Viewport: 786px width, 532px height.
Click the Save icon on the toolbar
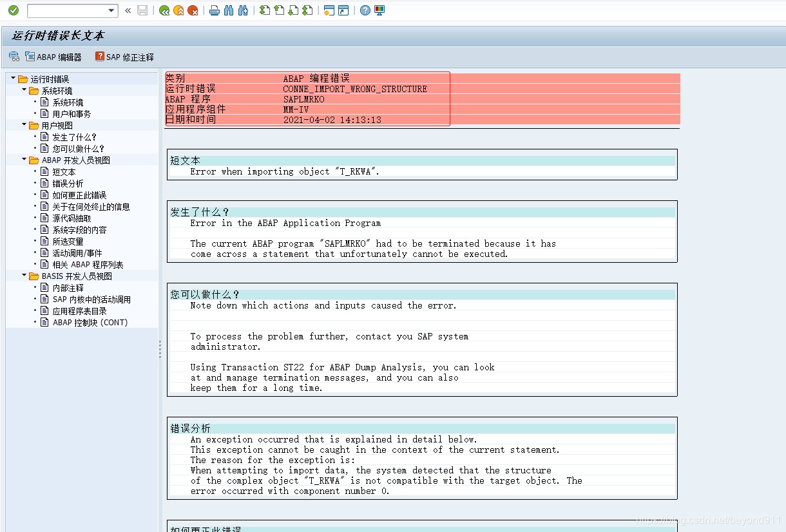143,10
